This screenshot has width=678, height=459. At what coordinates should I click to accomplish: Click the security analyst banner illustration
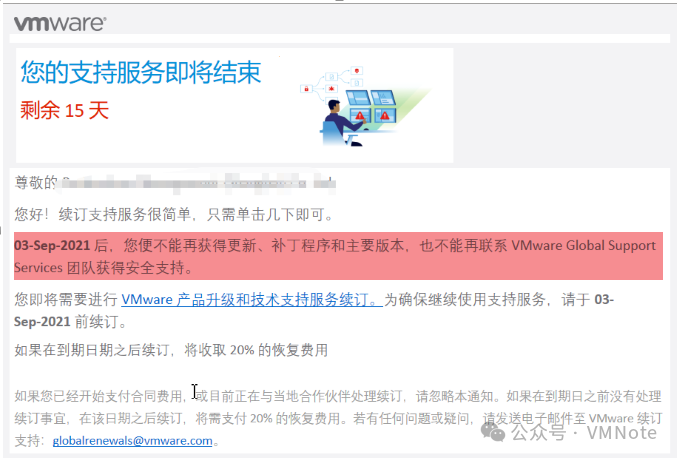click(x=365, y=106)
